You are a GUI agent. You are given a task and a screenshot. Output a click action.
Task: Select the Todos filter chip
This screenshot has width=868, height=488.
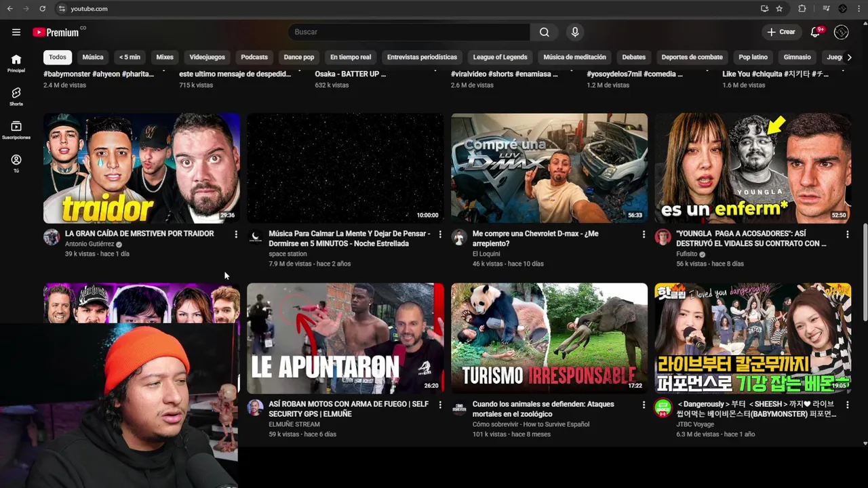58,58
